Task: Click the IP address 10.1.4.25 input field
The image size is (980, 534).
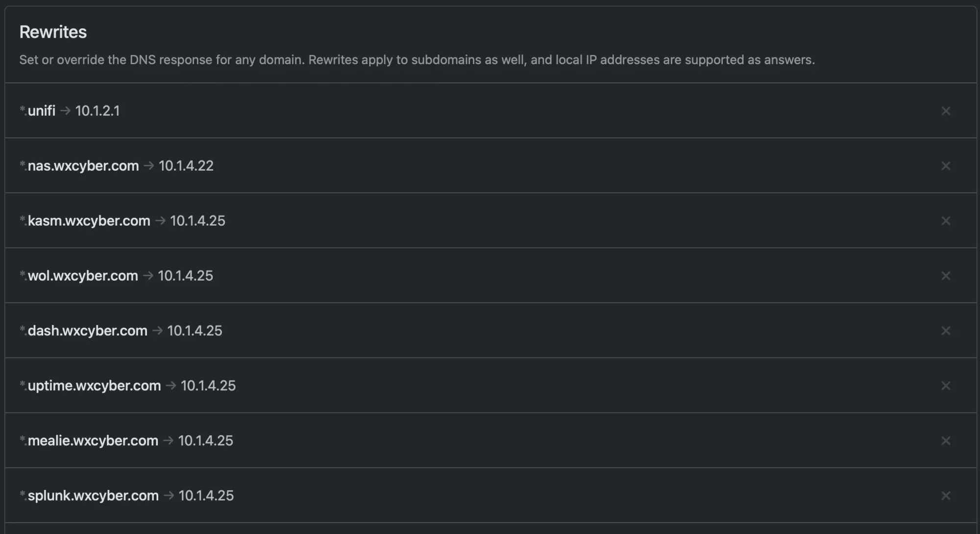Action: (x=197, y=220)
